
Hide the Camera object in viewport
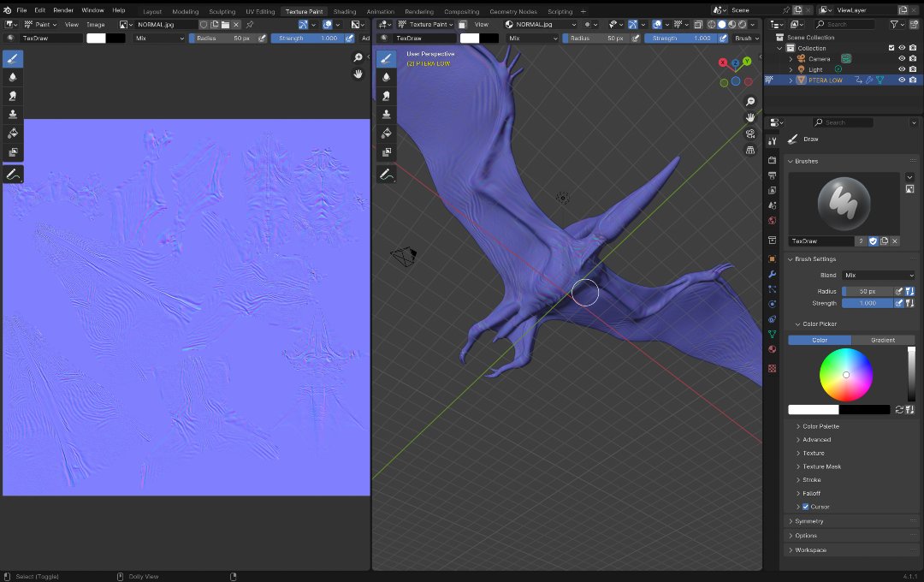click(x=902, y=59)
